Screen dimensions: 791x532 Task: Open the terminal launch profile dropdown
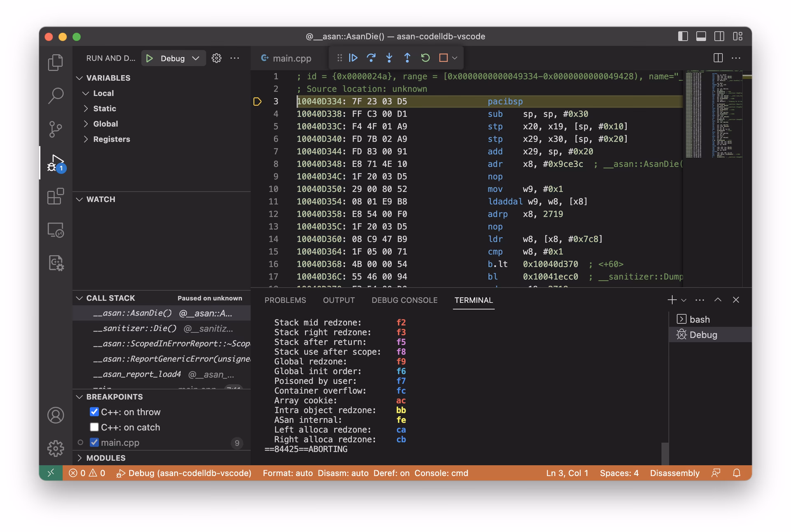point(684,300)
